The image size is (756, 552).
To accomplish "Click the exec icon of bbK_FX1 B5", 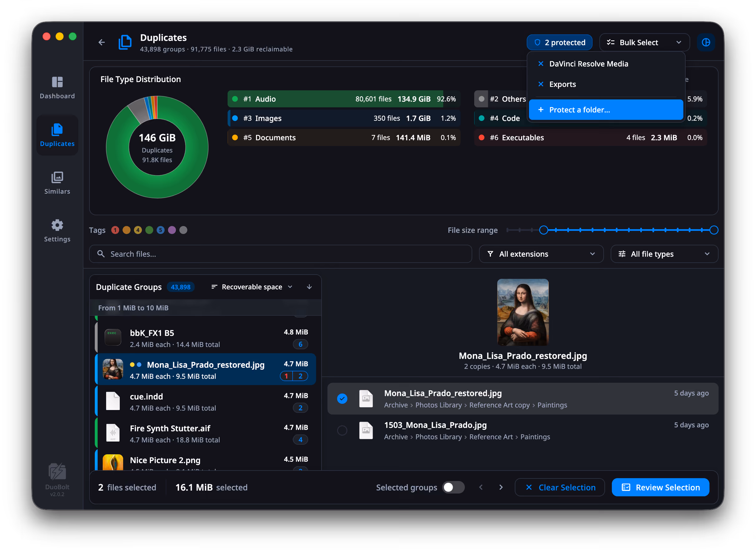I will click(x=113, y=338).
